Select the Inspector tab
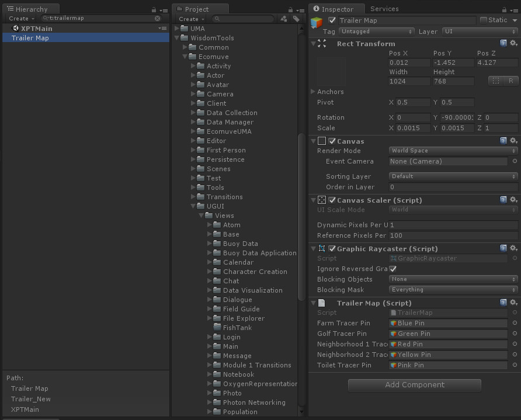This screenshot has height=420, width=521. coord(336,9)
